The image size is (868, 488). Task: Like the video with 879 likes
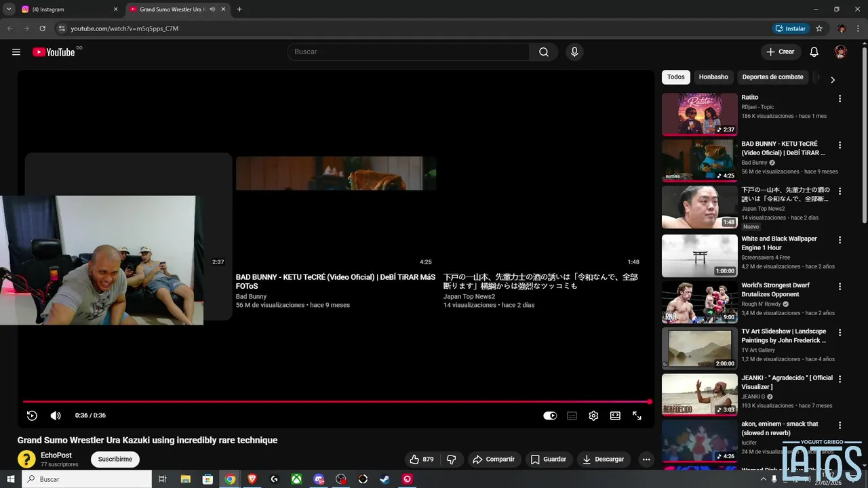click(x=421, y=460)
